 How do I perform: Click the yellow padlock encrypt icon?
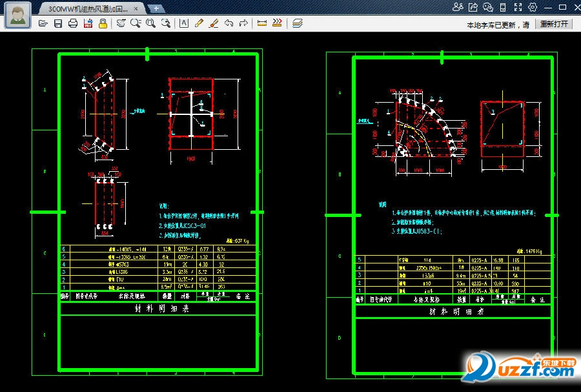102,23
